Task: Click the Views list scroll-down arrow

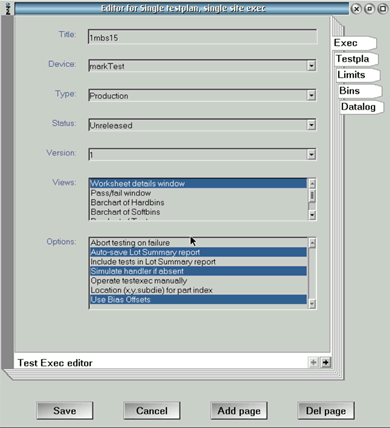Action: click(x=312, y=215)
